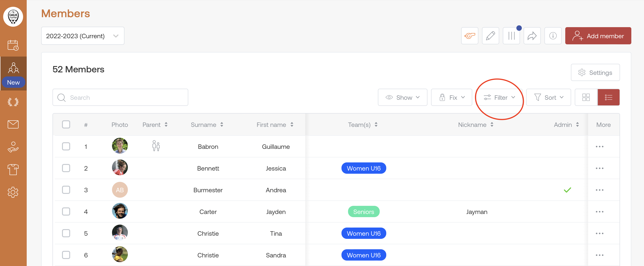
Task: Open the info circle icon
Action: click(553, 36)
